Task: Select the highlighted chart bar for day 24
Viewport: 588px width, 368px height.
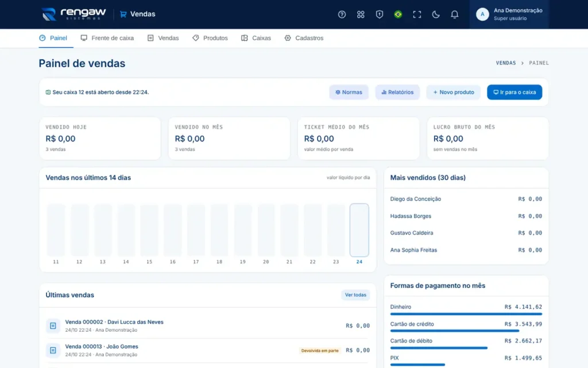Action: point(359,230)
